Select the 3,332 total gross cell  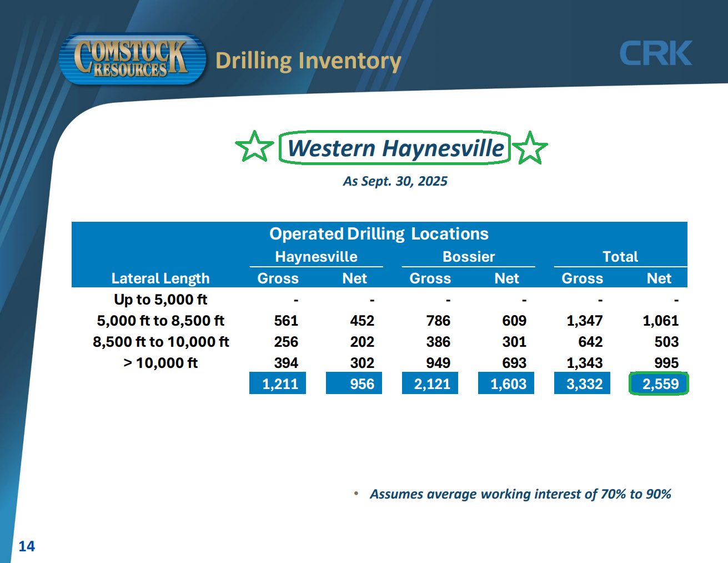(x=583, y=384)
